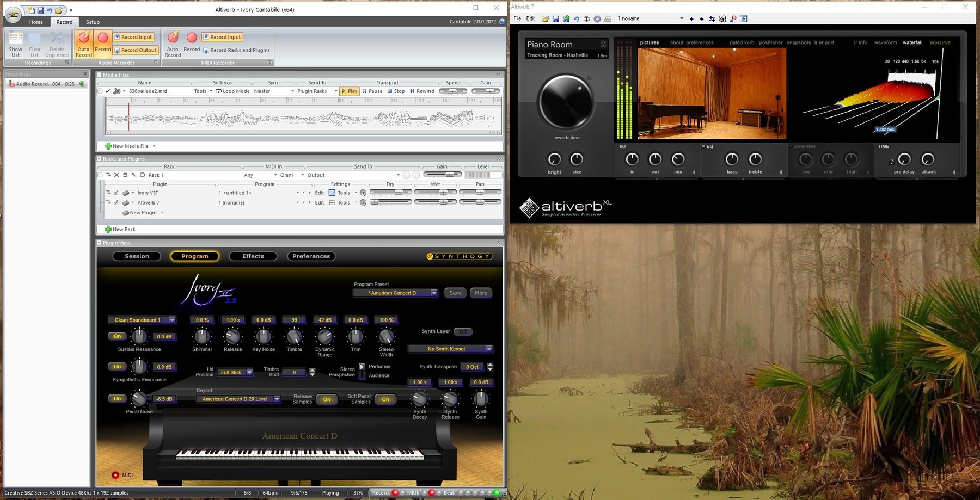Toggle Sustain Resonance On button
Viewport: 980px width, 500px height.
tap(117, 336)
